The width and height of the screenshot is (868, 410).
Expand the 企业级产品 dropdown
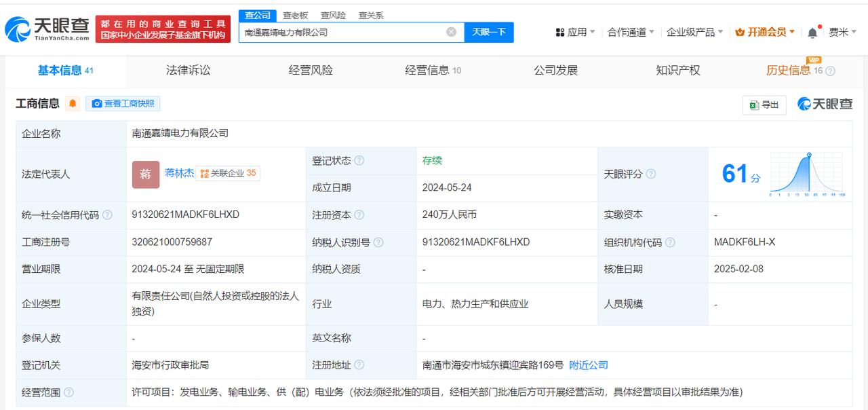coord(695,32)
